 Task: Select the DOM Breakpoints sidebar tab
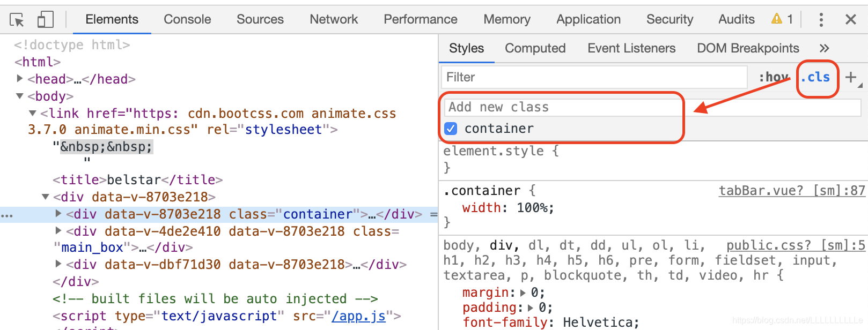748,48
